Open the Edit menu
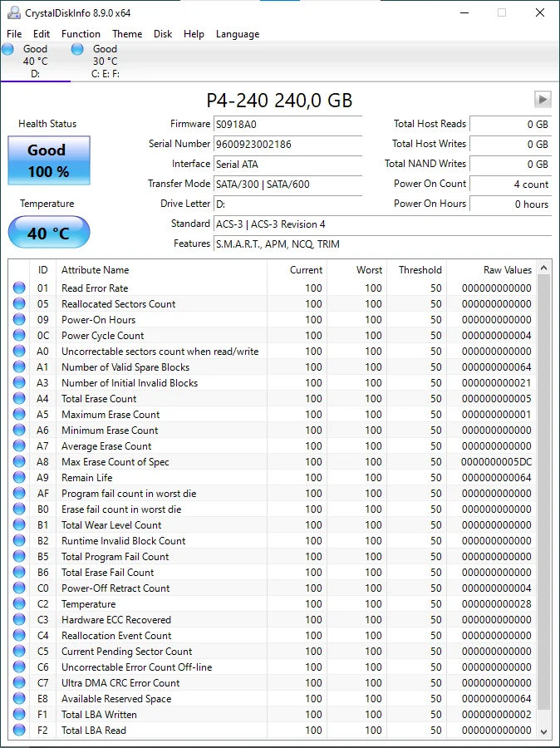The image size is (560, 748). coord(42,34)
